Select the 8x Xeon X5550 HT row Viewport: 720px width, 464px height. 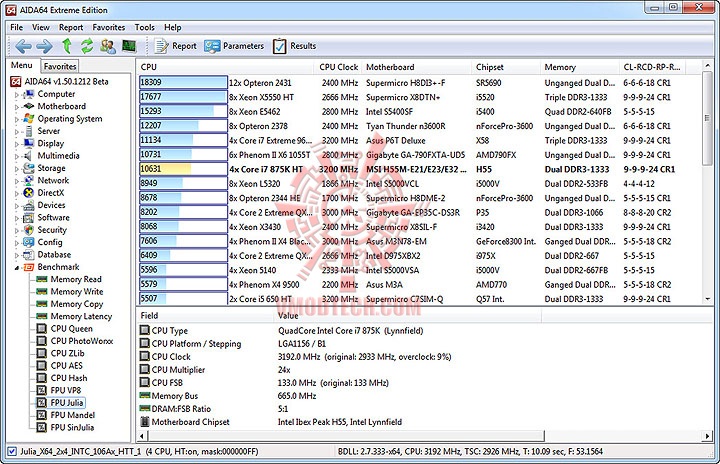click(x=420, y=97)
